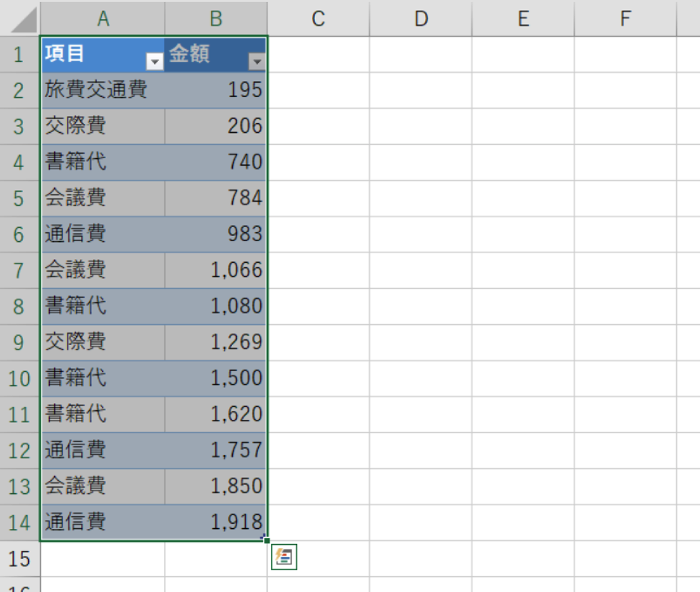
Task: Select the cell with value 1,269
Action: (x=216, y=343)
